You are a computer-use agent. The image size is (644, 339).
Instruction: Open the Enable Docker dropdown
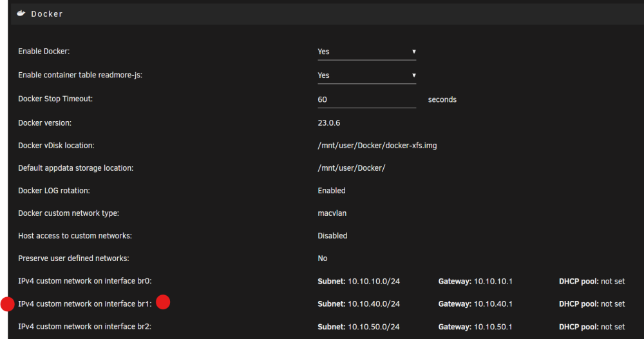367,52
